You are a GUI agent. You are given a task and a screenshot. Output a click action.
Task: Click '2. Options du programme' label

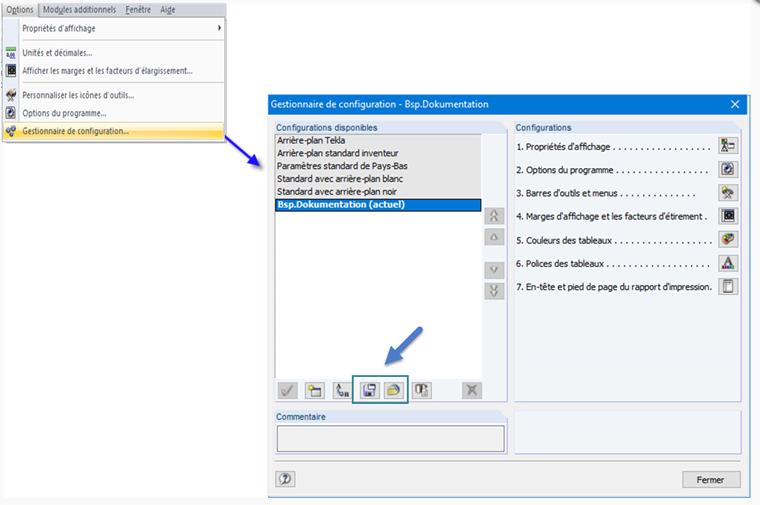[x=565, y=170]
